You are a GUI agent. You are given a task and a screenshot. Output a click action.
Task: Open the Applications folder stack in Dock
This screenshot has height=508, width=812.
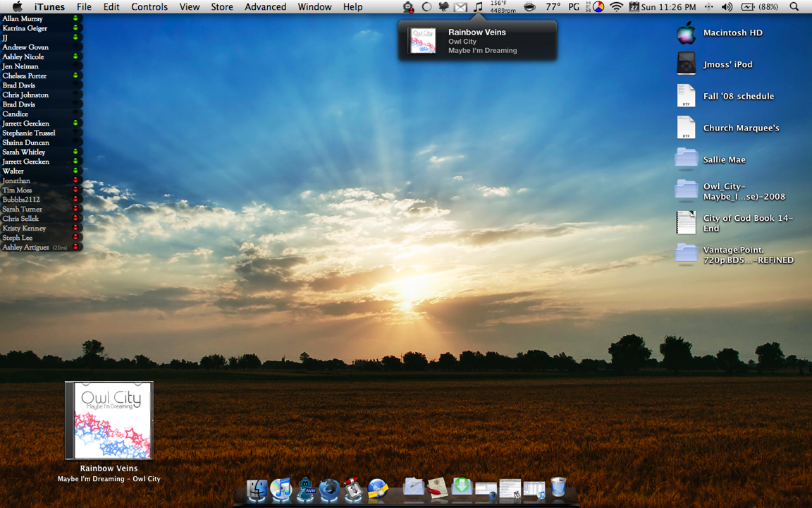click(x=413, y=488)
